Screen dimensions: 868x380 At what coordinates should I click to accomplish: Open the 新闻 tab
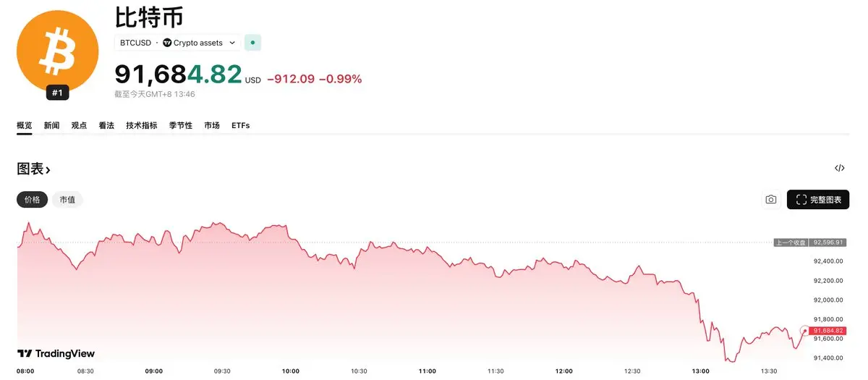click(52, 125)
